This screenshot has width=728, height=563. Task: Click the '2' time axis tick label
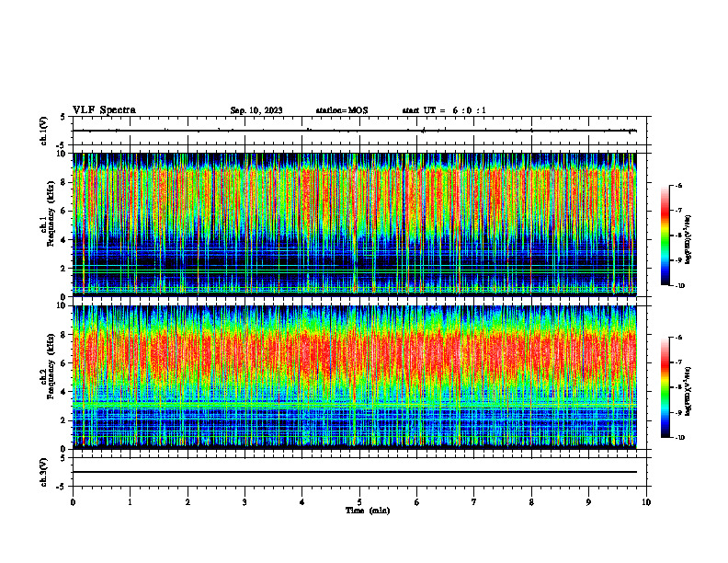[x=188, y=502]
